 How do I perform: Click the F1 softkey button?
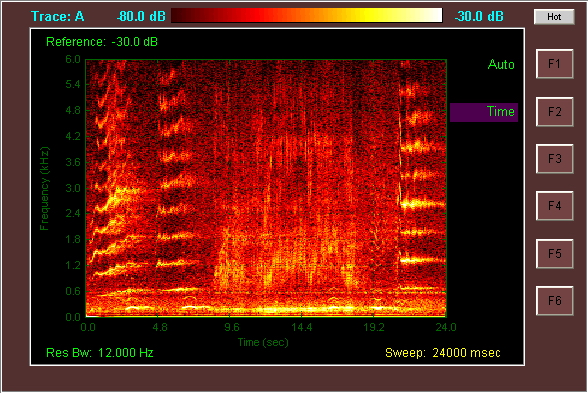click(554, 64)
